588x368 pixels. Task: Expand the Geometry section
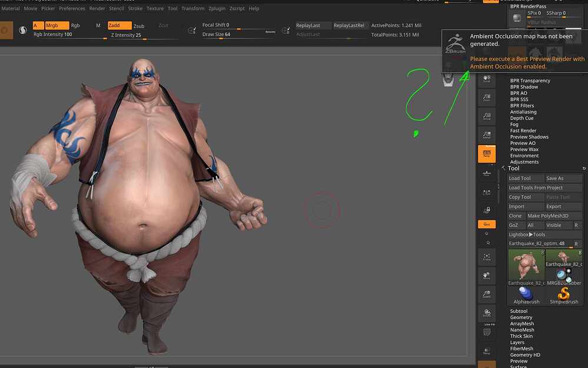[521, 317]
